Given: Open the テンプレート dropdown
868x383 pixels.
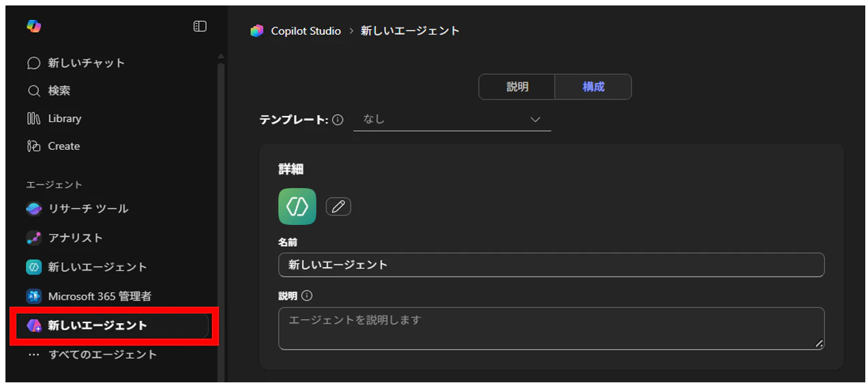Looking at the screenshot, I should [x=452, y=119].
